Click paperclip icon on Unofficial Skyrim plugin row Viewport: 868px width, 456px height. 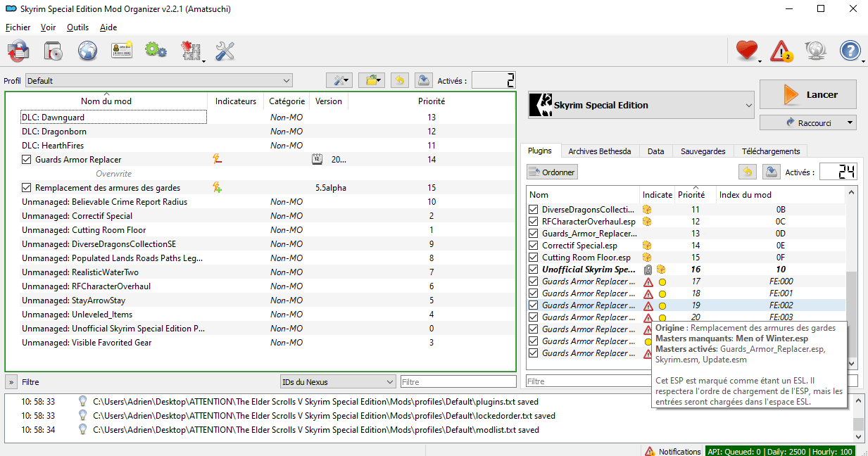pyautogui.click(x=648, y=270)
